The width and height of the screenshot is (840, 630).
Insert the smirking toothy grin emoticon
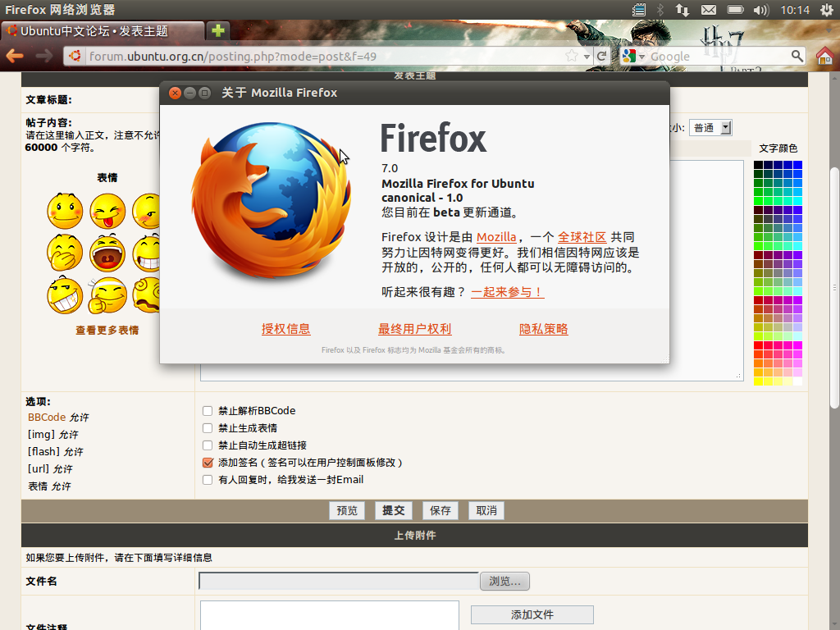coord(65,294)
